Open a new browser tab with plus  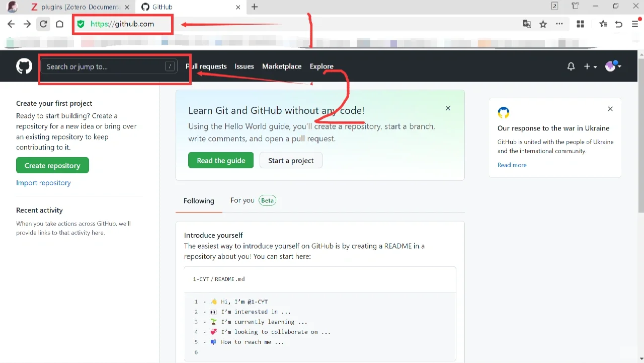click(255, 7)
